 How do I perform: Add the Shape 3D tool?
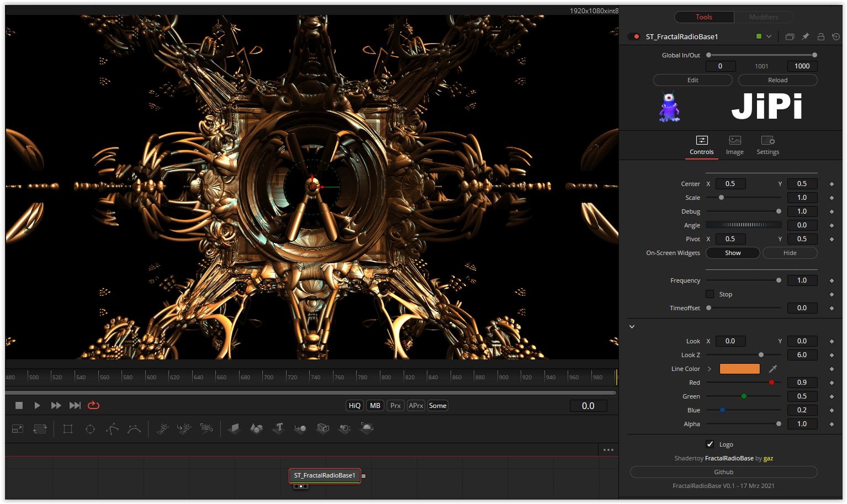click(x=256, y=428)
